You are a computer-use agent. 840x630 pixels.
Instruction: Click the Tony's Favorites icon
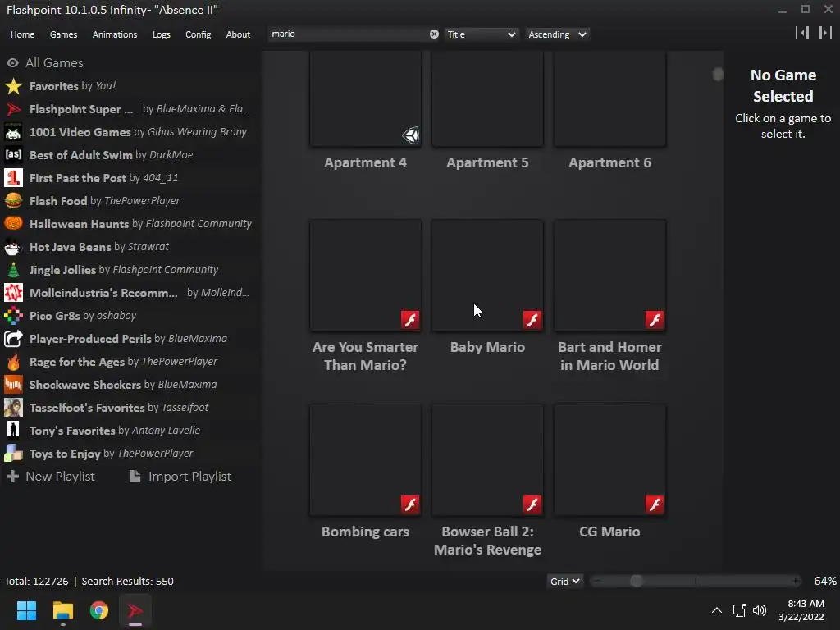(x=13, y=430)
